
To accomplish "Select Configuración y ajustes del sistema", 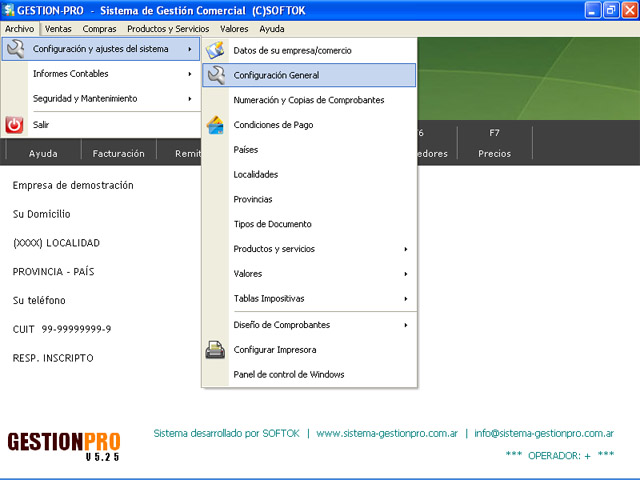I will point(101,49).
